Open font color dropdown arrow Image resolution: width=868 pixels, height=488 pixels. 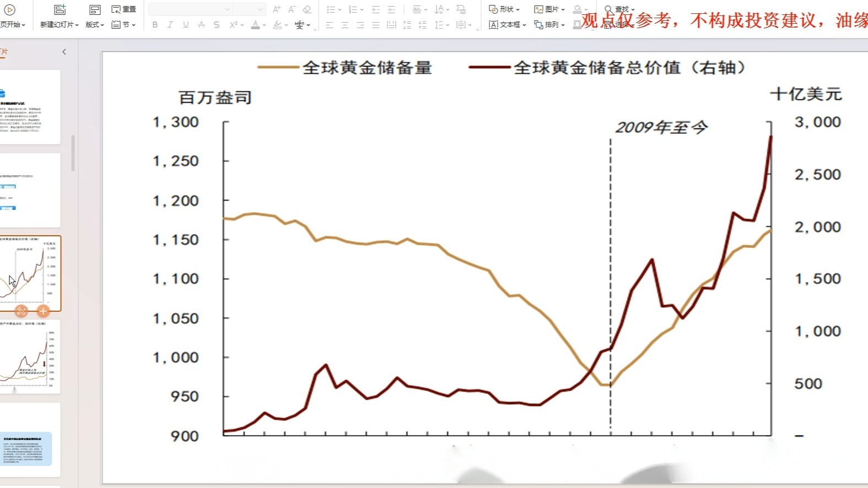(x=265, y=25)
